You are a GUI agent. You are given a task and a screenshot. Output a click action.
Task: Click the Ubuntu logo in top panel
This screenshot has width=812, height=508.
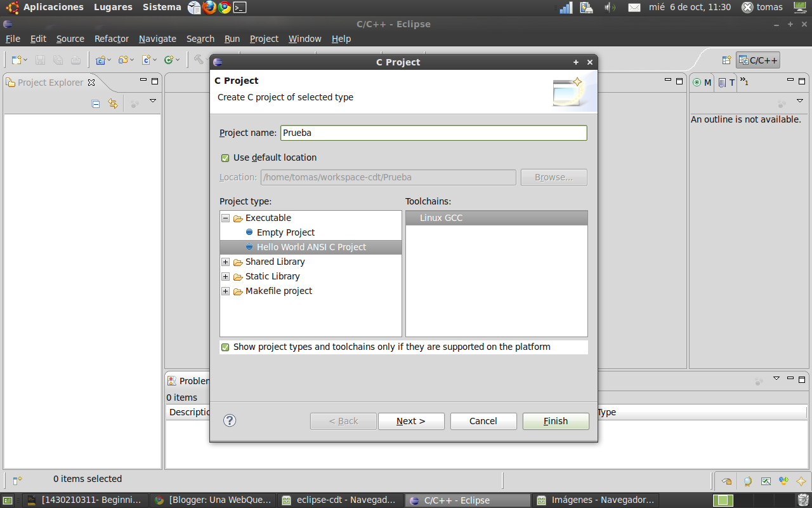[12, 8]
